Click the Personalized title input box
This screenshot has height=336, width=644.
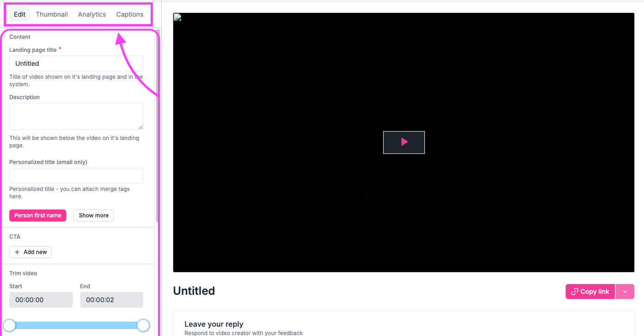(x=76, y=176)
